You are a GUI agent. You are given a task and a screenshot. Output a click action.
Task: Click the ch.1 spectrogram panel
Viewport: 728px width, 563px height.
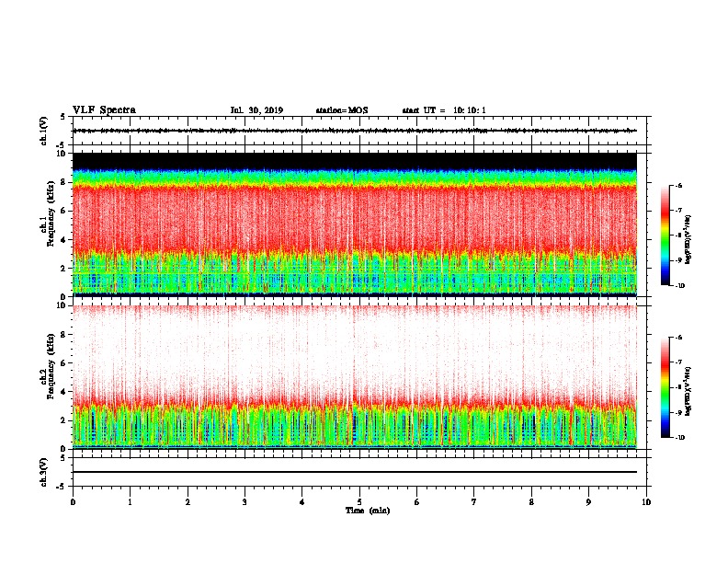tap(355, 224)
